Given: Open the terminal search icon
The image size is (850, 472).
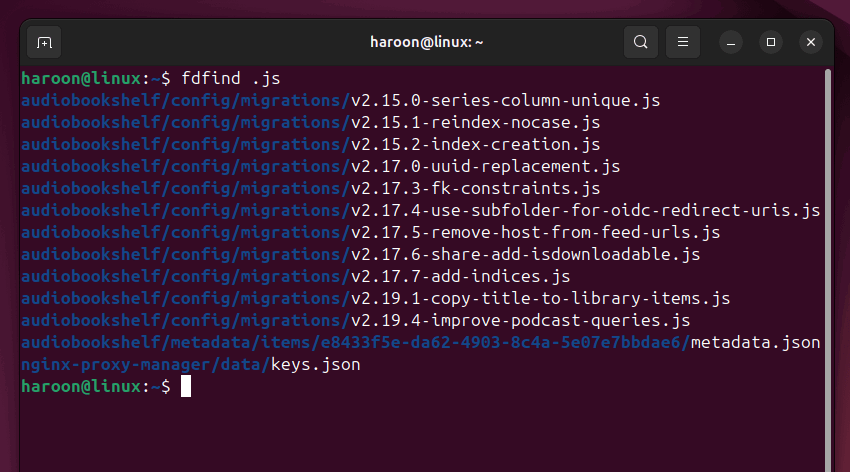Looking at the screenshot, I should [x=641, y=42].
